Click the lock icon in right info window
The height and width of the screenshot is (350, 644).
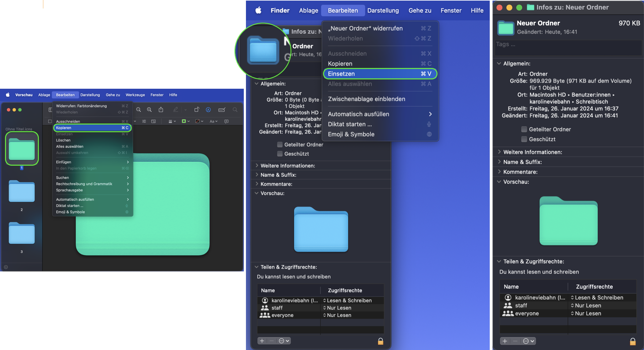(x=632, y=341)
